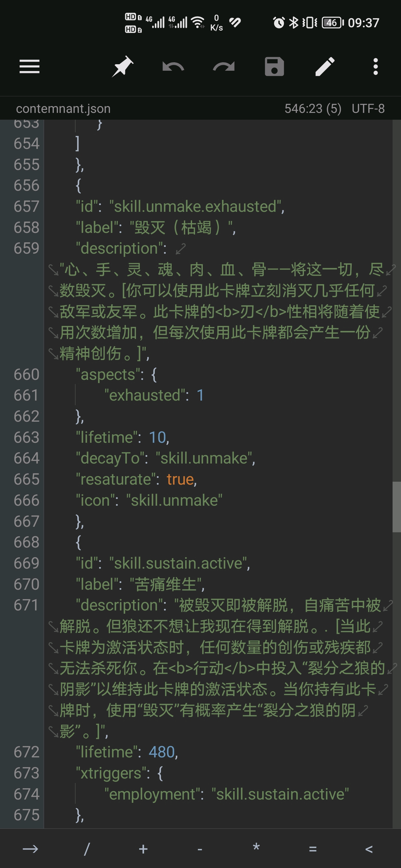Screen dimensions: 401x868
Task: Place cursor at the "resaturate" true value
Action: [181, 479]
